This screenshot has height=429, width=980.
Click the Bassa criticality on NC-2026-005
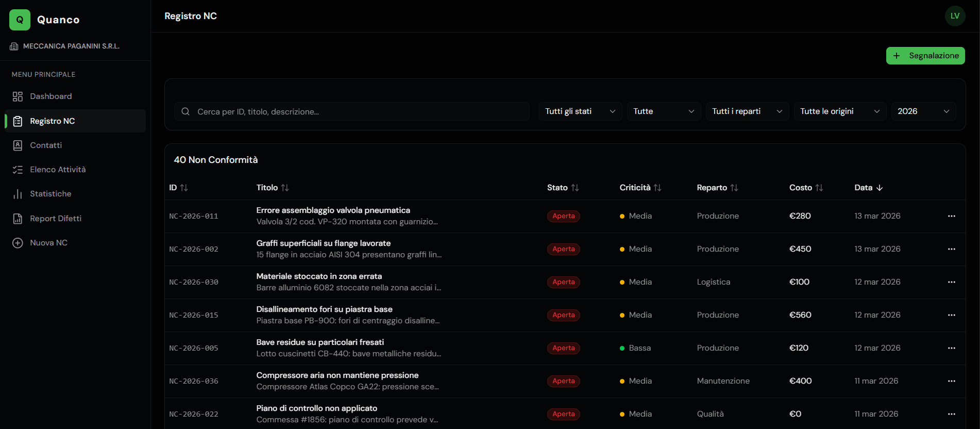click(635, 348)
